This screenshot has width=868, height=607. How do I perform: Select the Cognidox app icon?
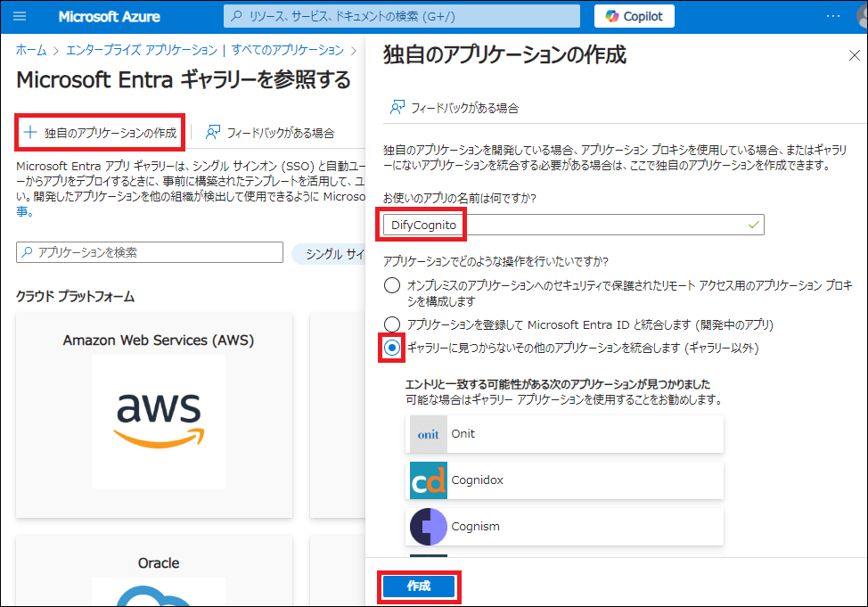click(x=429, y=480)
